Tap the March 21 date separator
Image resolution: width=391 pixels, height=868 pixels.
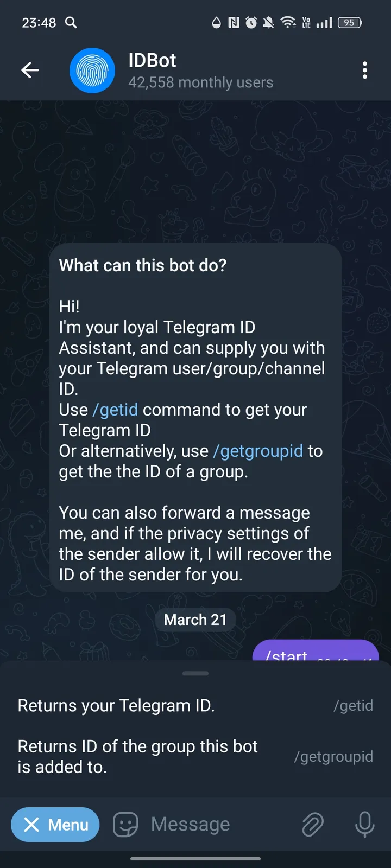tap(195, 620)
